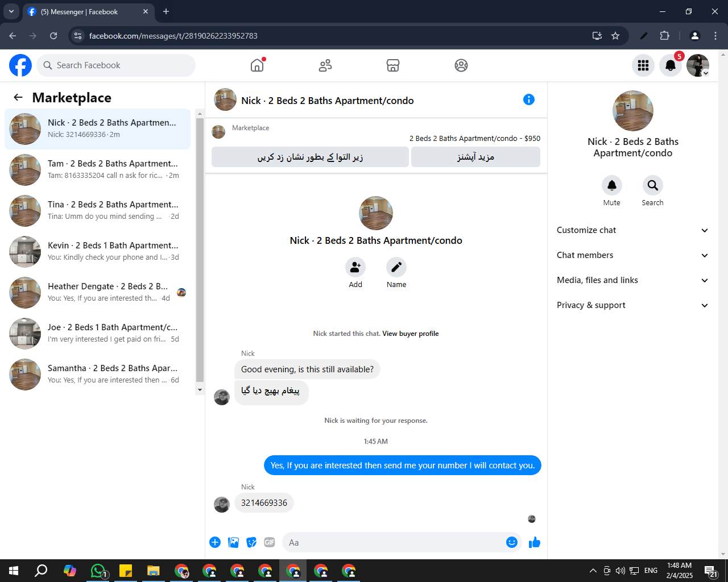Click the address bar URL
The image size is (728, 582).
coord(173,36)
